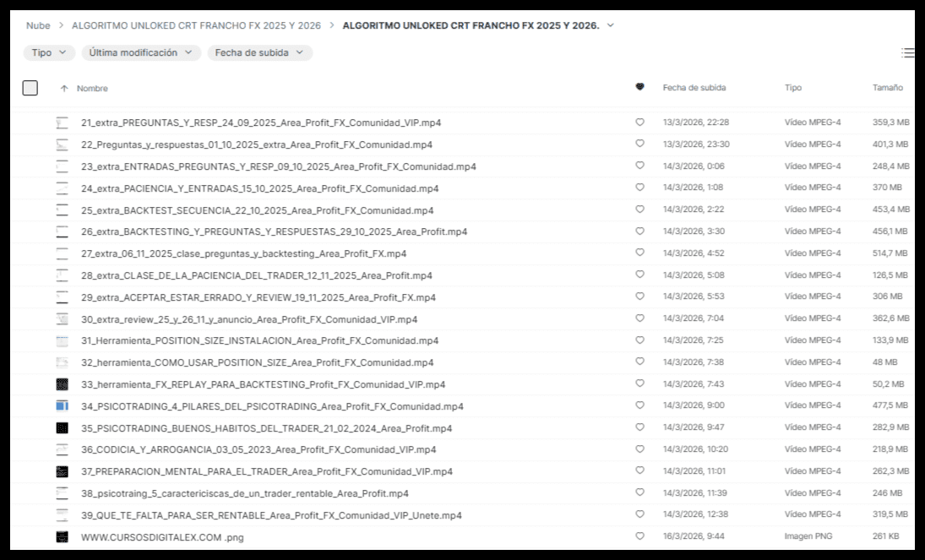Click the list view icon at top right
The image size is (925, 560).
907,53
